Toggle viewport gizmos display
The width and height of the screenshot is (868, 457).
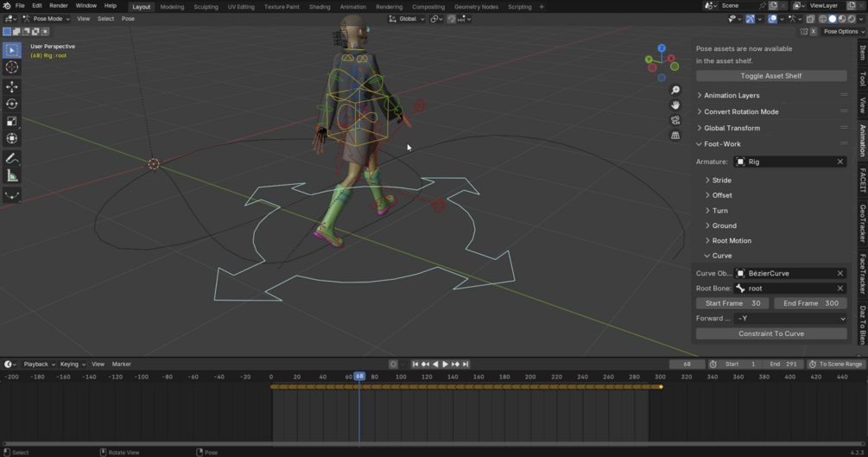coord(750,19)
